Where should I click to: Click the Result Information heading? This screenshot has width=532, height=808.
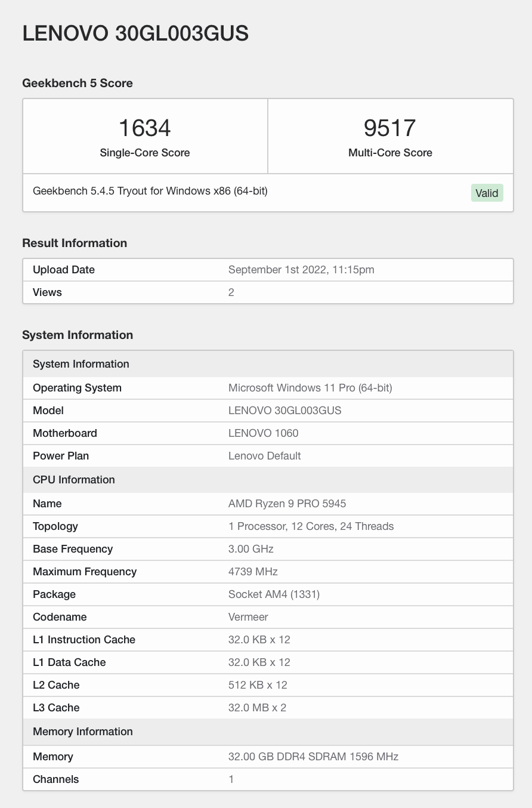[75, 243]
